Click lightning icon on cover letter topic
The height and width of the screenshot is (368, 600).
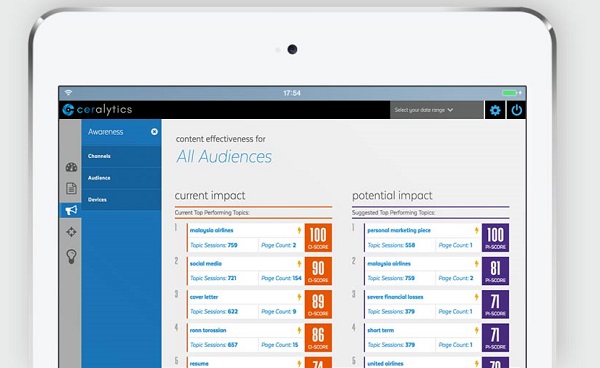coord(299,297)
